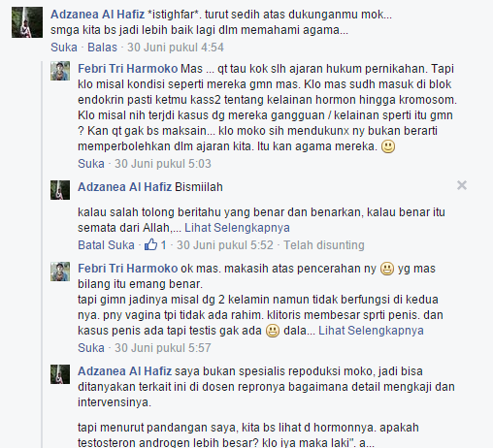Unlike Bismillah comment via Batal Suka

pos(106,245)
